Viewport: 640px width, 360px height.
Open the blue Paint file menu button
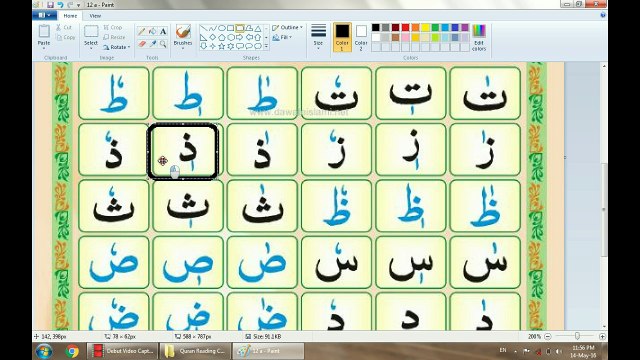44,15
